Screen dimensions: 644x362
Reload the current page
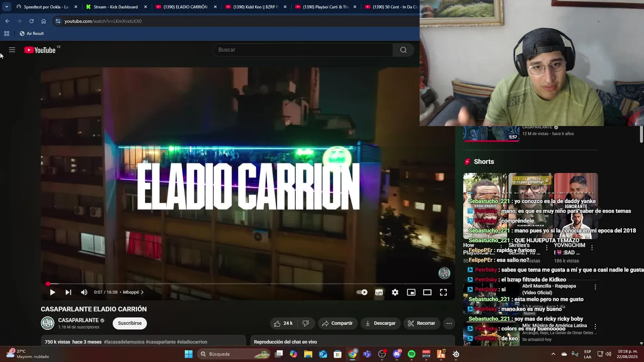[x=31, y=21]
